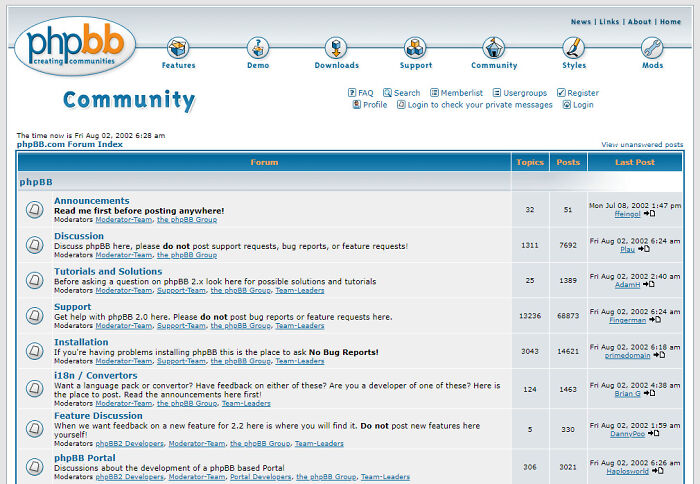Viewport: 700px width, 484px height.
Task: Open Installation forum
Action: tap(81, 342)
